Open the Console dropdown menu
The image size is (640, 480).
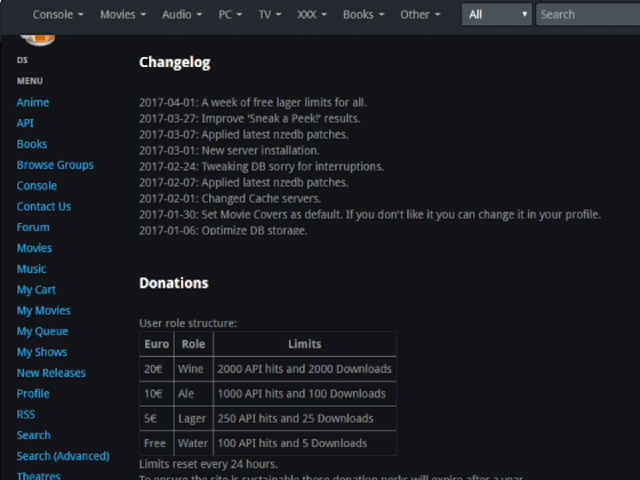point(58,15)
